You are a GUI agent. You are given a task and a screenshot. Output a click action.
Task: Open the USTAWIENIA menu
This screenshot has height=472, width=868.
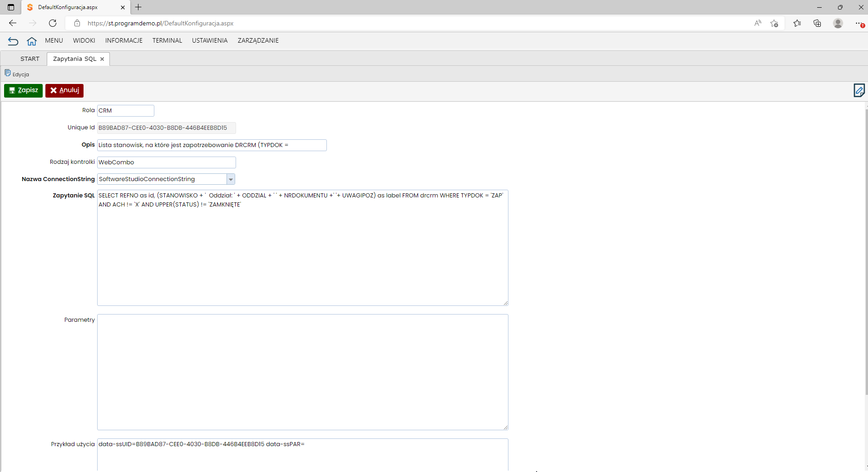click(x=210, y=40)
